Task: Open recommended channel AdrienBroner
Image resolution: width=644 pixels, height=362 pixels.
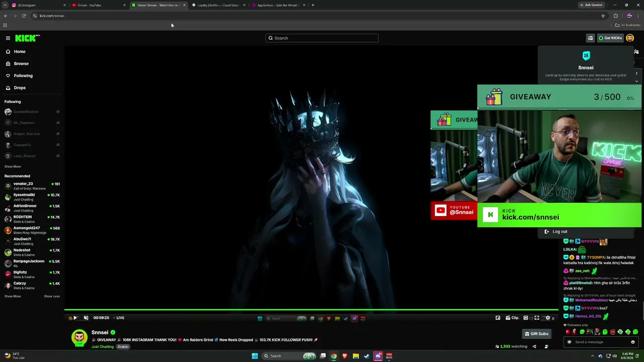Action: [x=32, y=208]
